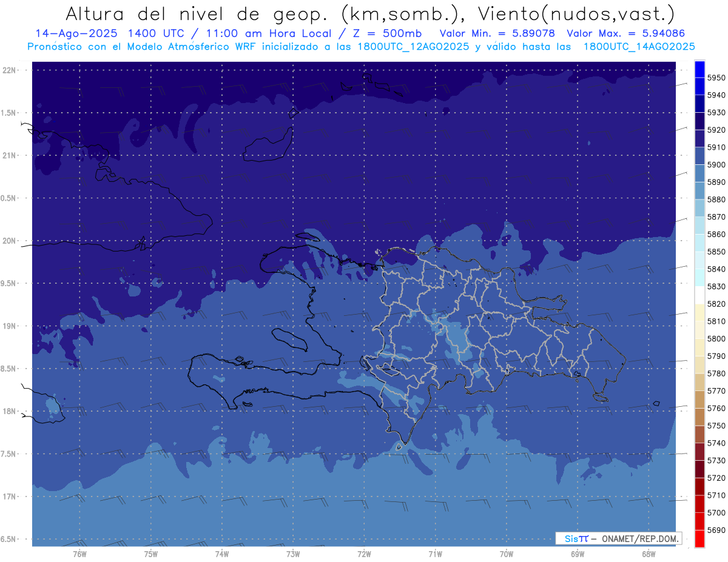Click the '5950' legend value
The width and height of the screenshot is (728, 562).
coord(716,78)
